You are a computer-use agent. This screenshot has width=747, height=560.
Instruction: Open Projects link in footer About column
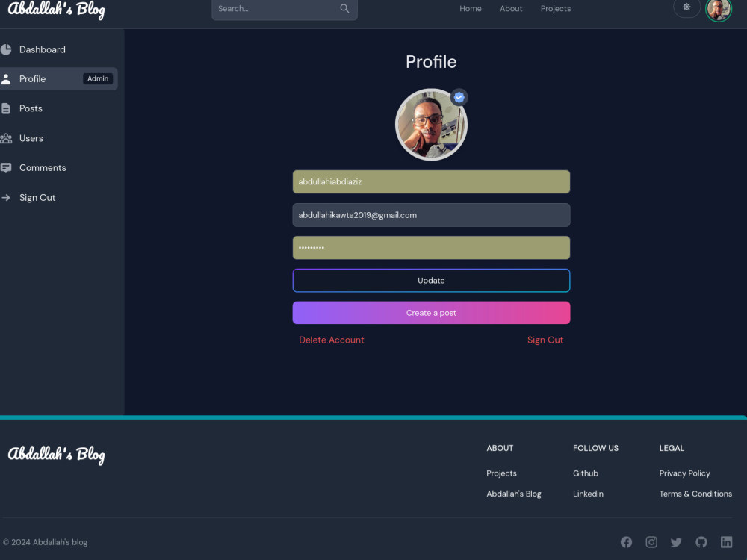pos(501,473)
